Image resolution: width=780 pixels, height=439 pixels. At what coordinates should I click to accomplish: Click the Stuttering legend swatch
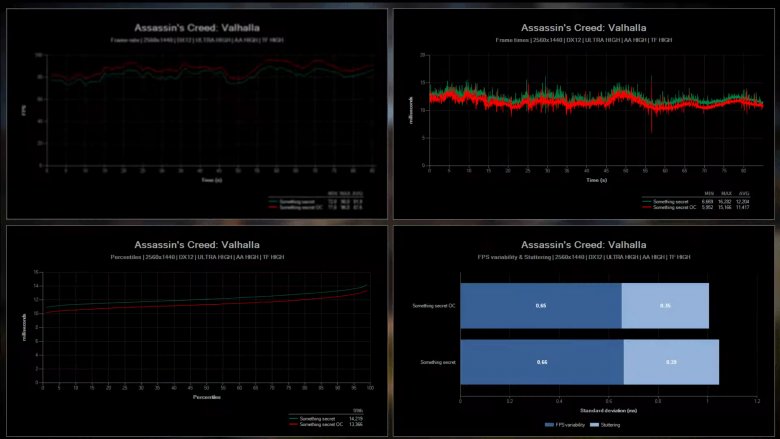[x=594, y=425]
